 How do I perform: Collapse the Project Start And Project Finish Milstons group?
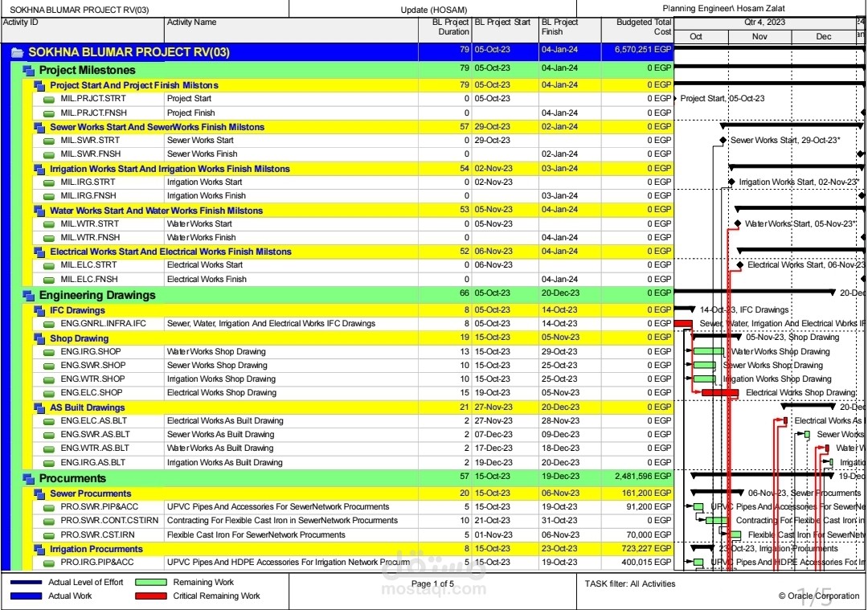click(x=39, y=85)
